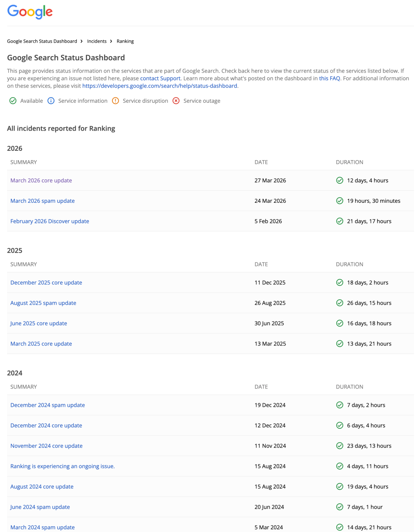The image size is (419, 532).
Task: Click checkmark icon beside 6 days, 4 hours
Action: 339,425
